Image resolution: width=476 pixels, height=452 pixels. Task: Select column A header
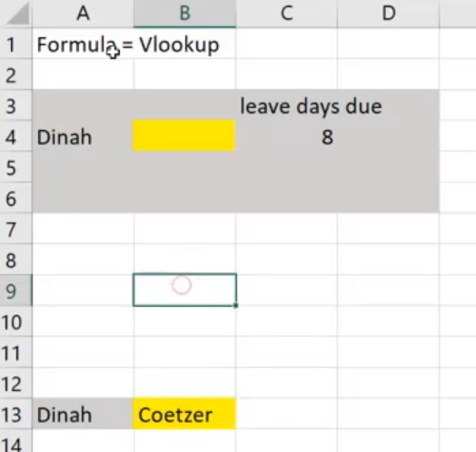(83, 14)
